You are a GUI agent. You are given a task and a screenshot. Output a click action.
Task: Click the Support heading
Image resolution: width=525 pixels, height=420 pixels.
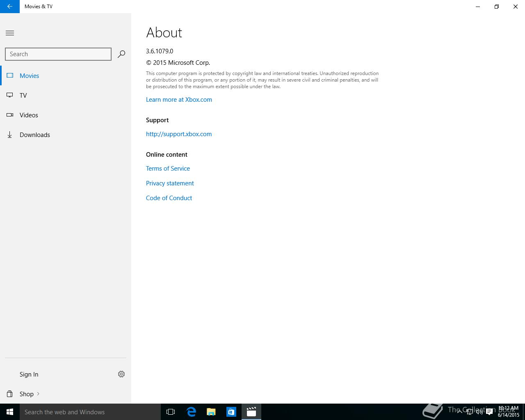point(157,120)
